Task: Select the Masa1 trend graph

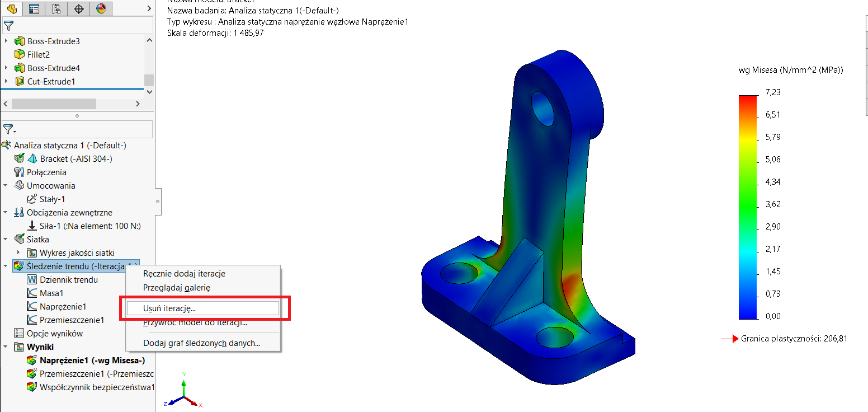Action: 51,293
